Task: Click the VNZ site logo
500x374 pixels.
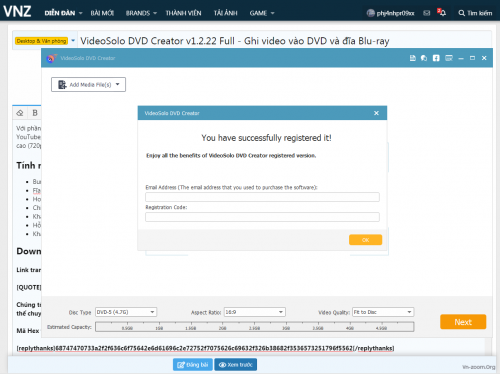Action: click(17, 12)
